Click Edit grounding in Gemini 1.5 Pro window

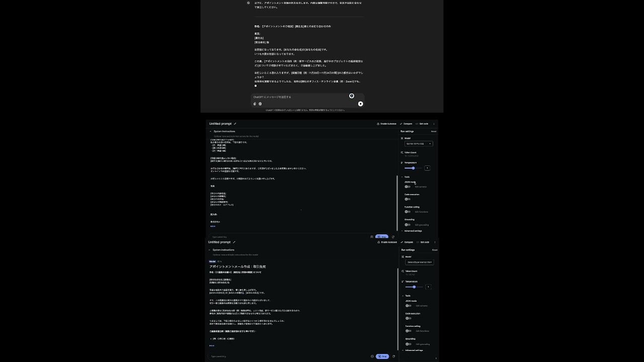click(x=422, y=225)
